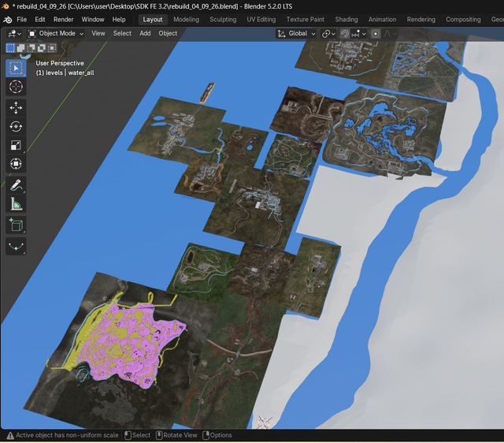The width and height of the screenshot is (504, 443).
Task: Open the Window menu
Action: 93,20
